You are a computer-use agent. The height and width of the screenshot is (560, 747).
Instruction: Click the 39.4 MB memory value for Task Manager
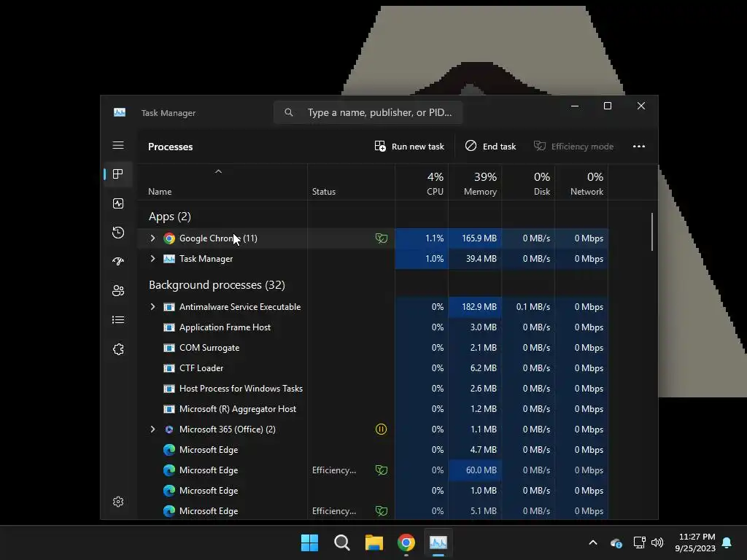(481, 259)
